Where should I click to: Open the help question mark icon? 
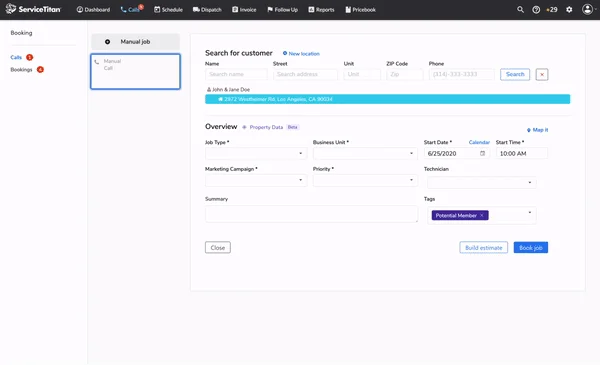[536, 10]
